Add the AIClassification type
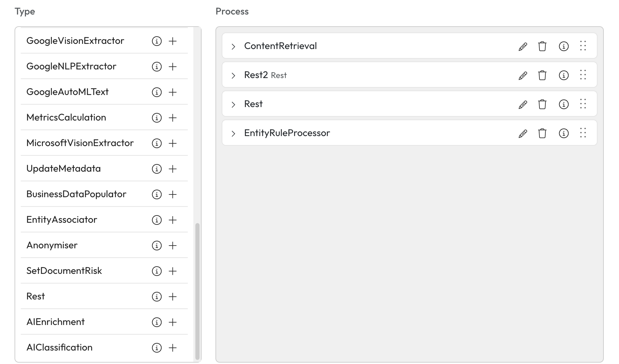The height and width of the screenshot is (364, 619). pos(173,348)
